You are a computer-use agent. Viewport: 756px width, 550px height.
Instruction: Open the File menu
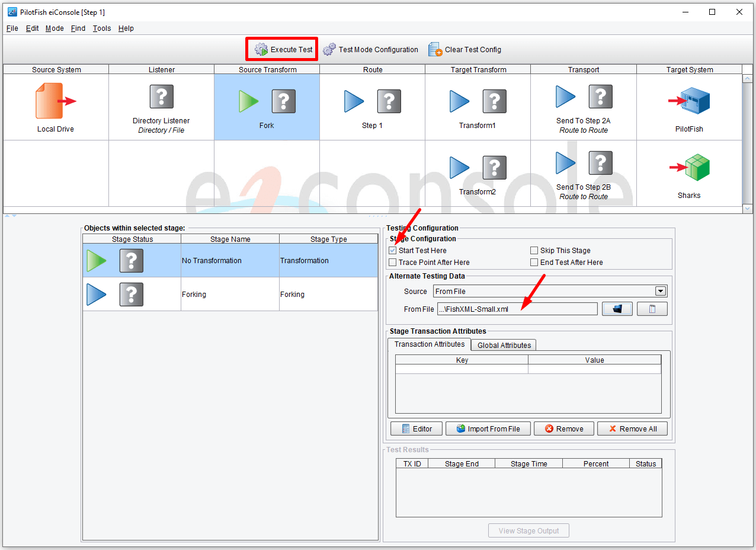click(x=12, y=28)
